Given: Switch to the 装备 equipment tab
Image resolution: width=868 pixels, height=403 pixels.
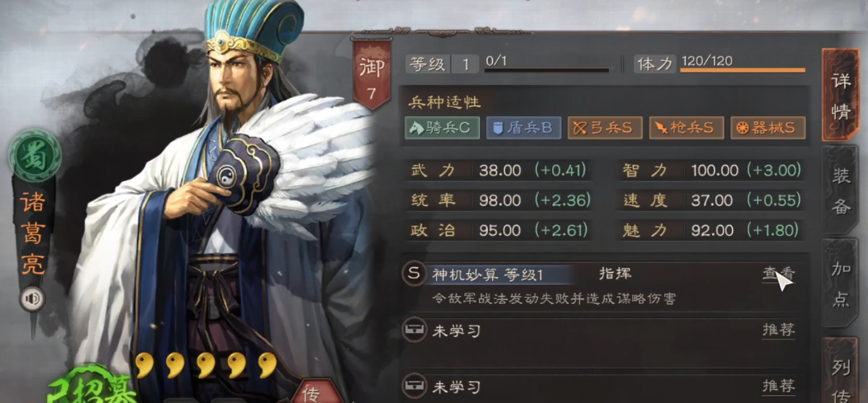Looking at the screenshot, I should [840, 191].
